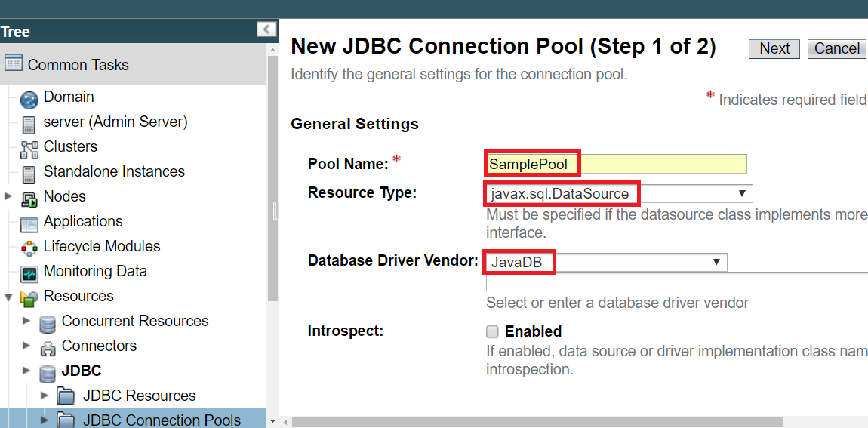The height and width of the screenshot is (428, 868).
Task: Expand the JDBC Resources node
Action: click(x=45, y=396)
